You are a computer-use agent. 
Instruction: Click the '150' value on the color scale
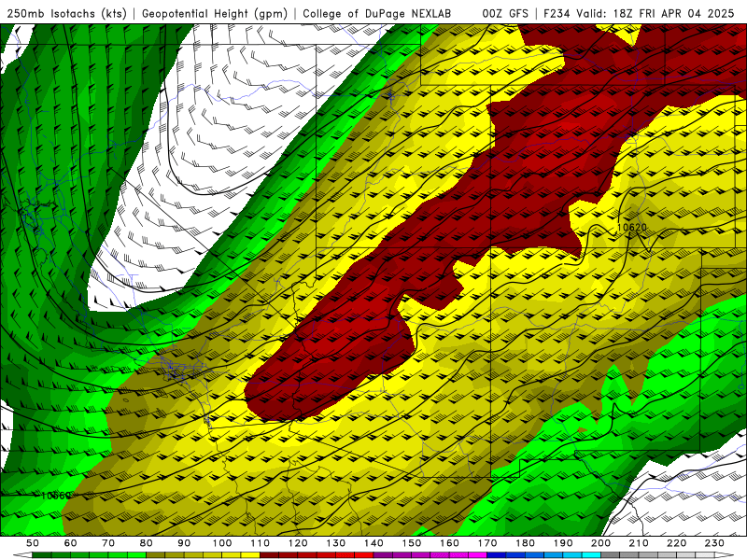412,543
